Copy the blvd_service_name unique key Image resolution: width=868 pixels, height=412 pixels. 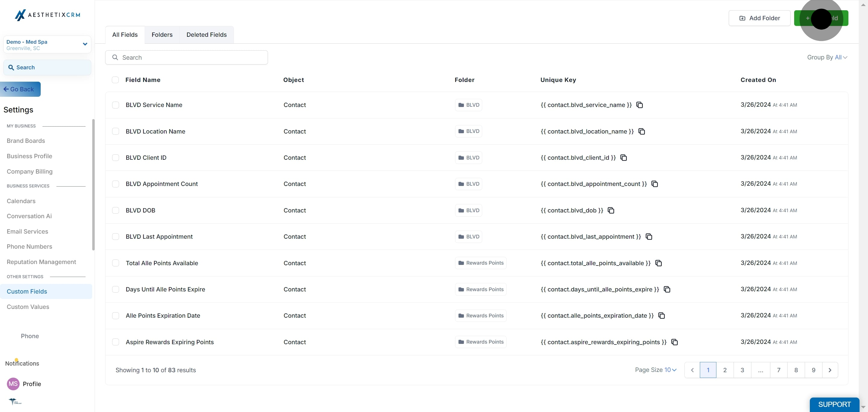tap(639, 105)
